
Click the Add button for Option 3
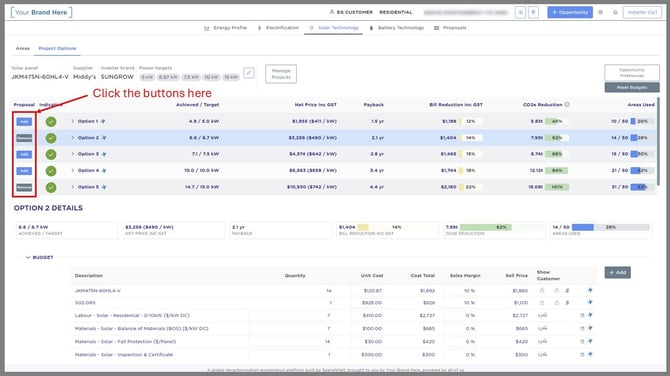point(24,154)
